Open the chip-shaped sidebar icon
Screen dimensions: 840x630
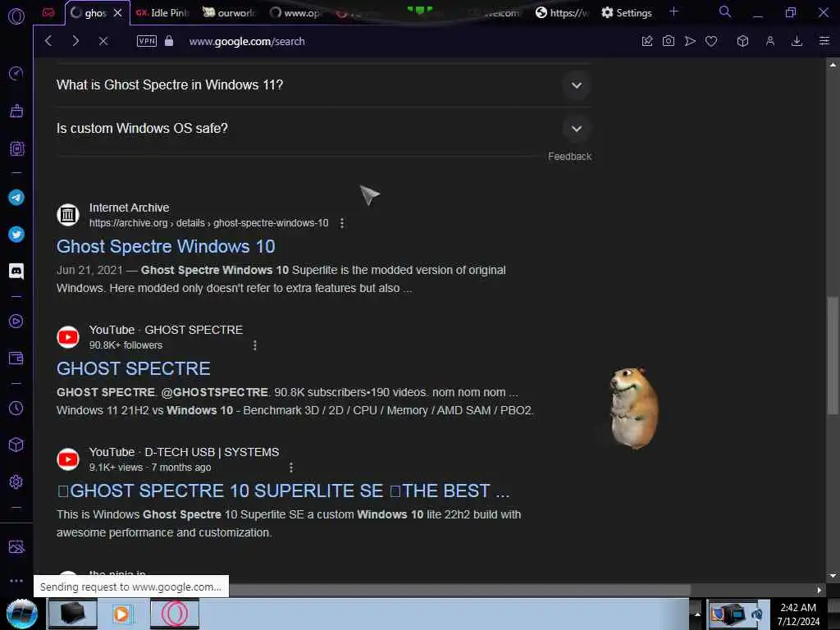16,148
